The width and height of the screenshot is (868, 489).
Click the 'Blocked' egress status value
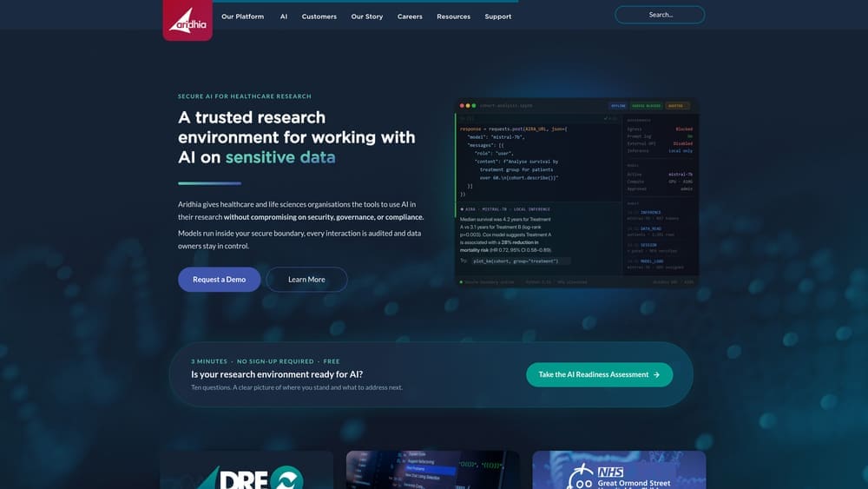pyautogui.click(x=684, y=129)
